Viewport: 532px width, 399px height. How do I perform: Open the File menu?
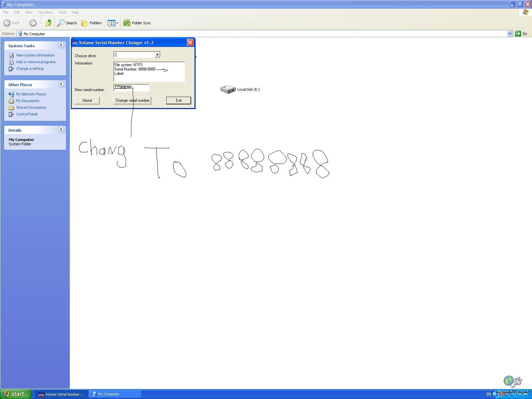6,12
